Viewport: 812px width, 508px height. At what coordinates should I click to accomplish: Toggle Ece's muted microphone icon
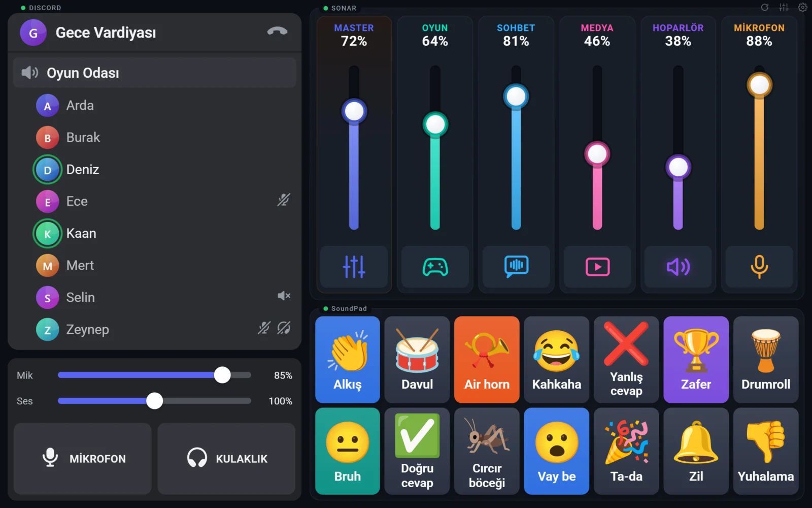point(284,200)
